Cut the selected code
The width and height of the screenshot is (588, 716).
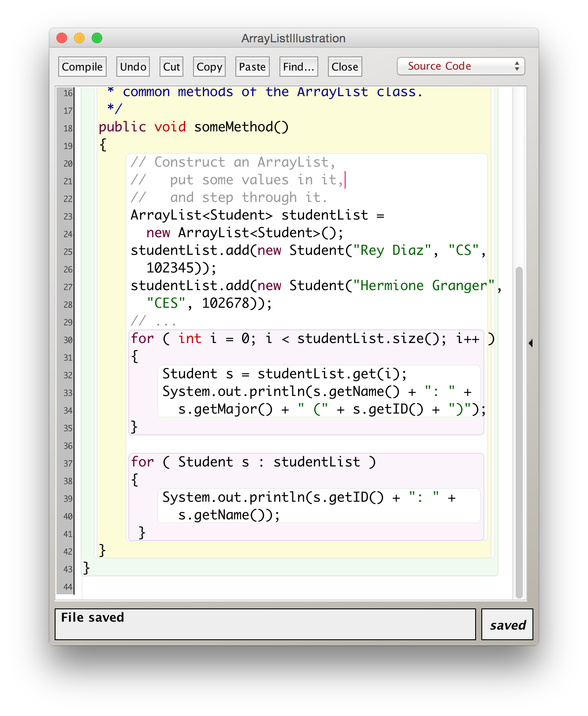(171, 67)
